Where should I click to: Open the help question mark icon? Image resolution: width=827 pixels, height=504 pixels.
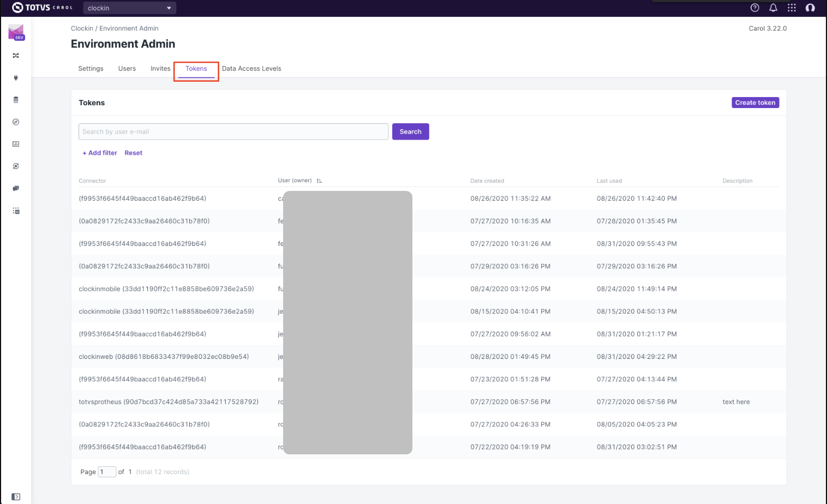755,8
